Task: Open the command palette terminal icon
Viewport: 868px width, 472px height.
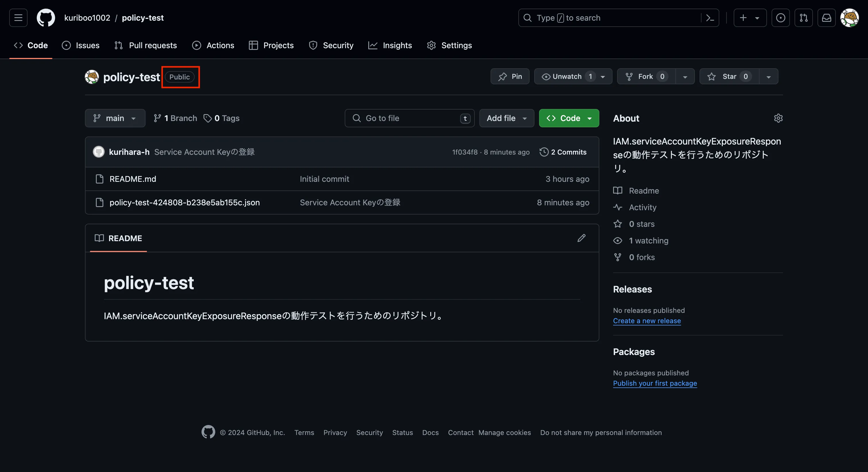Action: click(x=710, y=17)
